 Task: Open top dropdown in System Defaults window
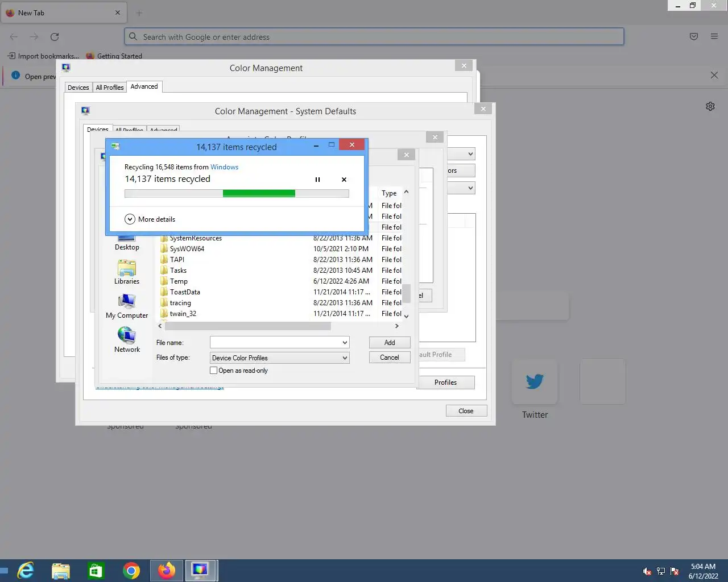click(x=470, y=154)
